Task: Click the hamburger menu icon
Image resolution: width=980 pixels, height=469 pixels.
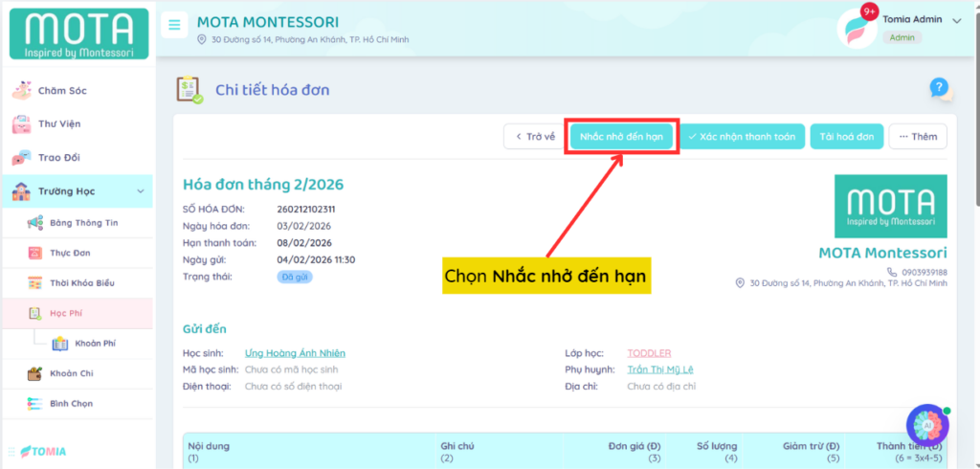Action: pyautogui.click(x=174, y=26)
